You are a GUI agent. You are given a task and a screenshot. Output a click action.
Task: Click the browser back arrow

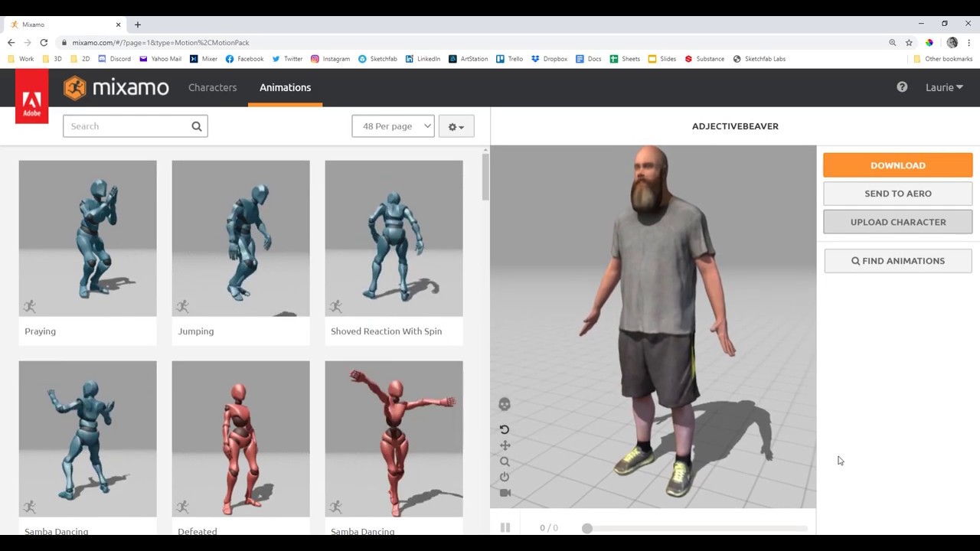point(11,43)
